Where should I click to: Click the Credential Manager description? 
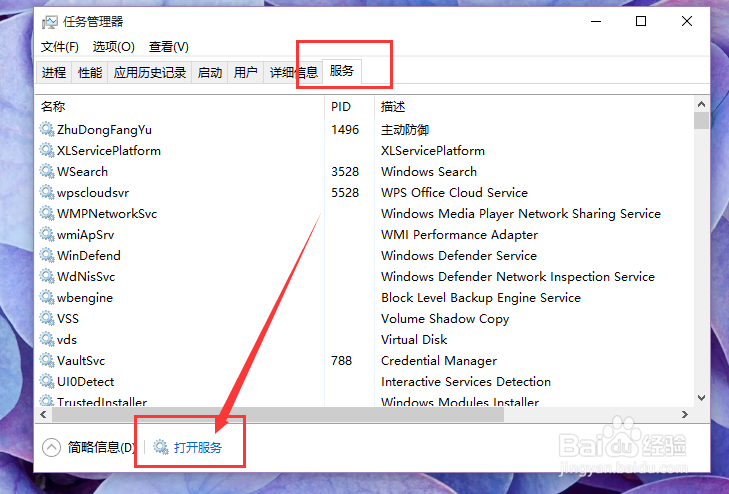pos(439,361)
